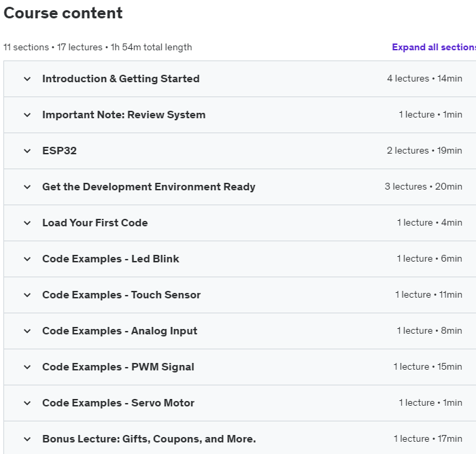Select Load Your First Code title
This screenshot has height=454, width=476.
[95, 223]
